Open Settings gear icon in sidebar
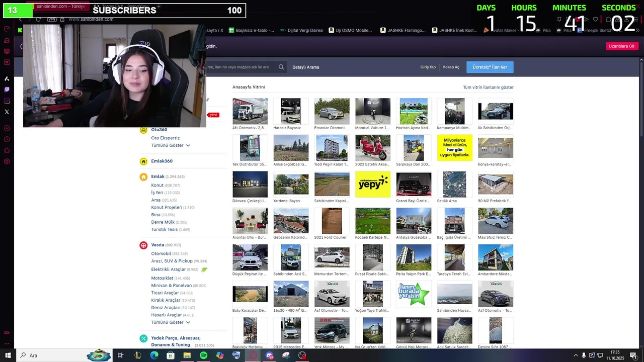Viewport: 644px width, 362px height. (x=7, y=161)
